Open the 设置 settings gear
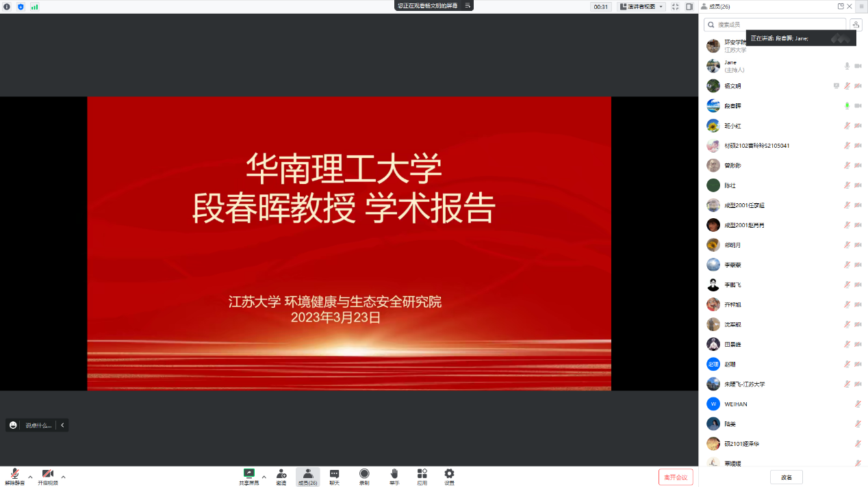The width and height of the screenshot is (868, 487). click(449, 473)
